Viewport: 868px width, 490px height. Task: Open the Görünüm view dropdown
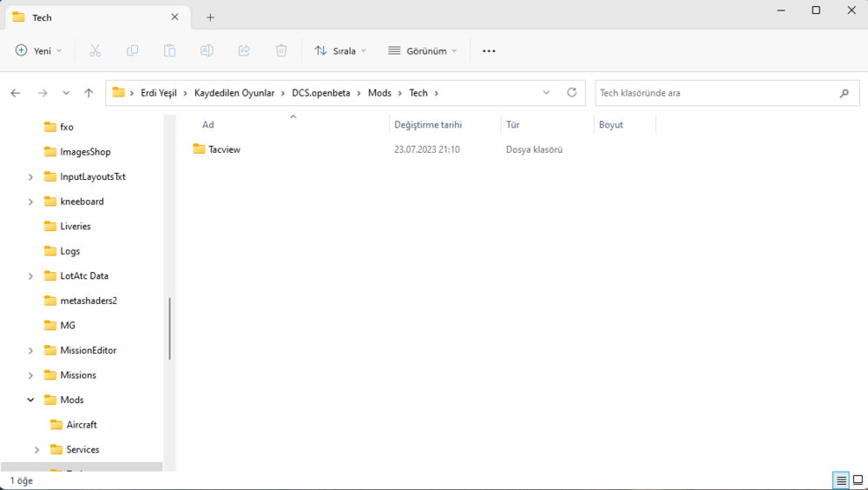coord(423,50)
